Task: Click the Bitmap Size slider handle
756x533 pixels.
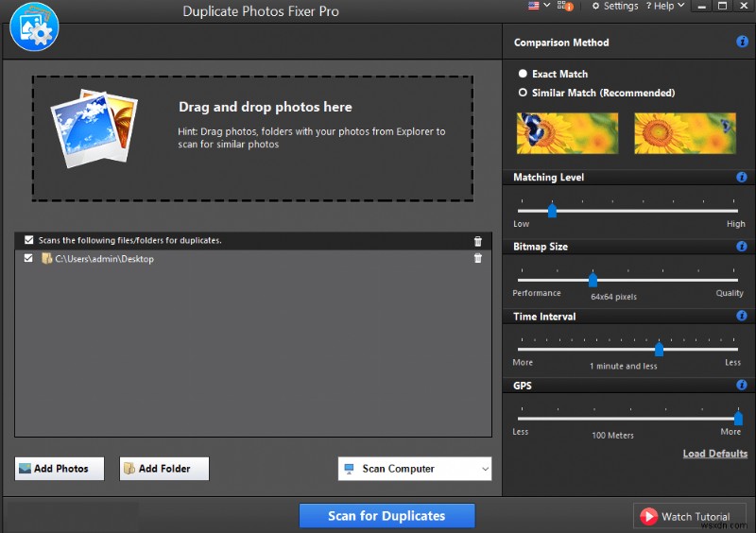Action: [593, 280]
